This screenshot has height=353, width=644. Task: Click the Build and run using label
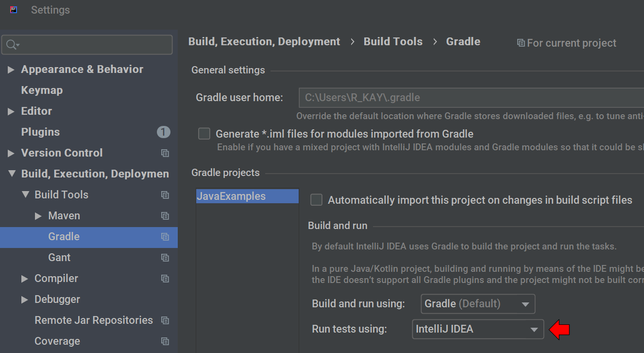point(358,304)
